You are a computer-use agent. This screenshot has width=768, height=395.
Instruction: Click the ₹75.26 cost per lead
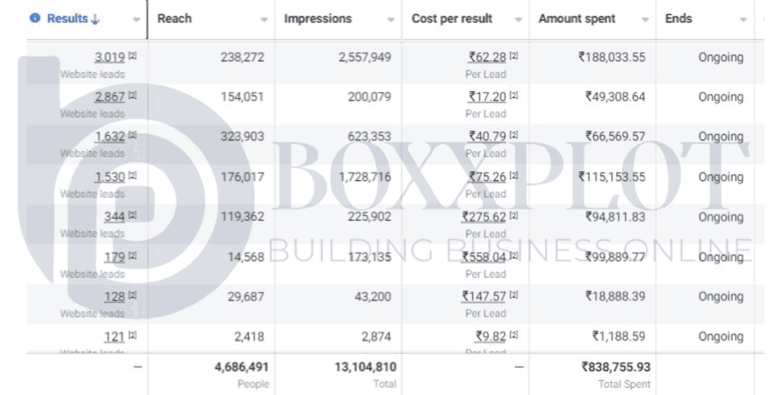click(487, 177)
